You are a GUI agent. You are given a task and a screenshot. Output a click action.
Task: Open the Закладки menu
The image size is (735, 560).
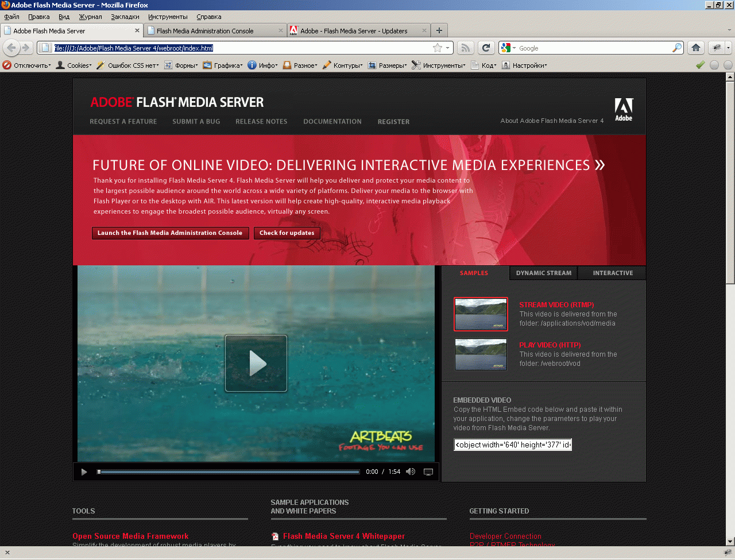(125, 17)
